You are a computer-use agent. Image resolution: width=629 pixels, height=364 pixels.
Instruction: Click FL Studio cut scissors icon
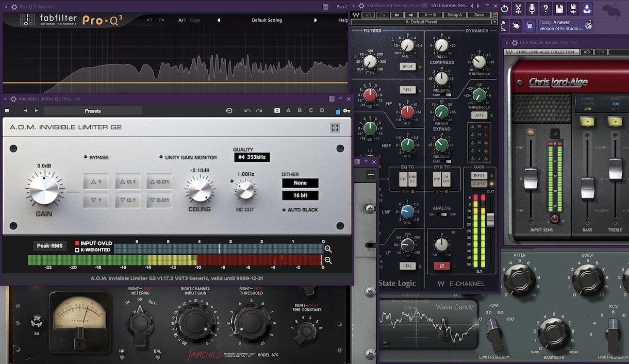point(518,9)
